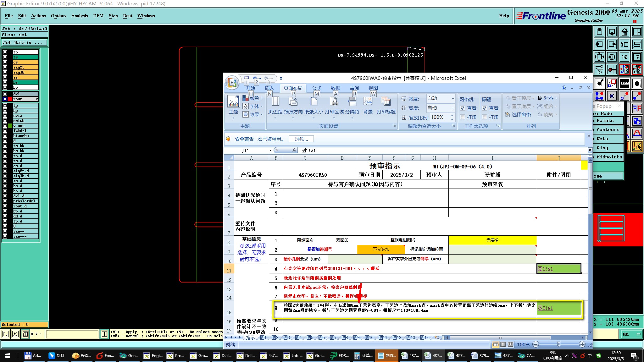Click the 选项... button in security warning
The width and height of the screenshot is (644, 362).
coord(301,139)
